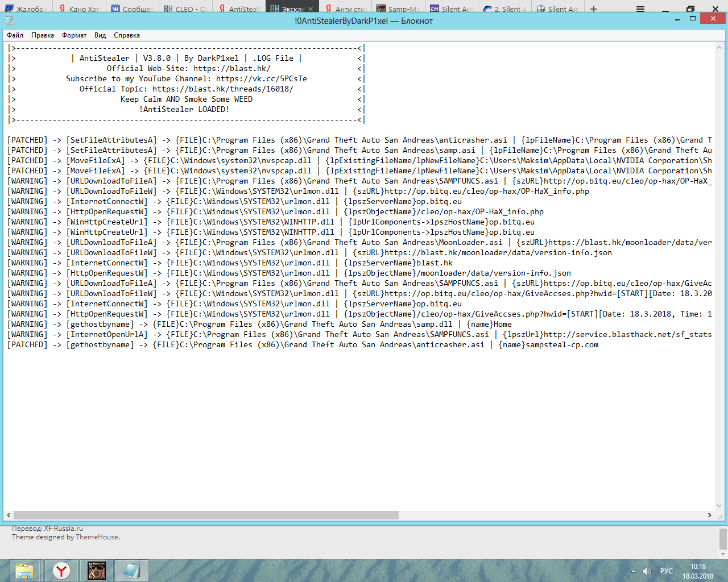The height and width of the screenshot is (582, 728).
Task: Click the up arrow of Notepad vertical scrollbar
Action: pyautogui.click(x=719, y=48)
